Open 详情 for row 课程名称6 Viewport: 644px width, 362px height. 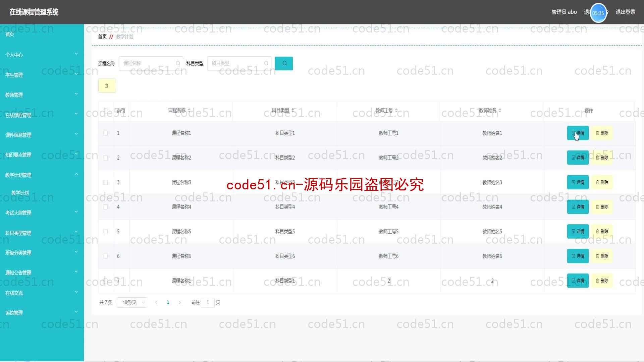(x=578, y=256)
